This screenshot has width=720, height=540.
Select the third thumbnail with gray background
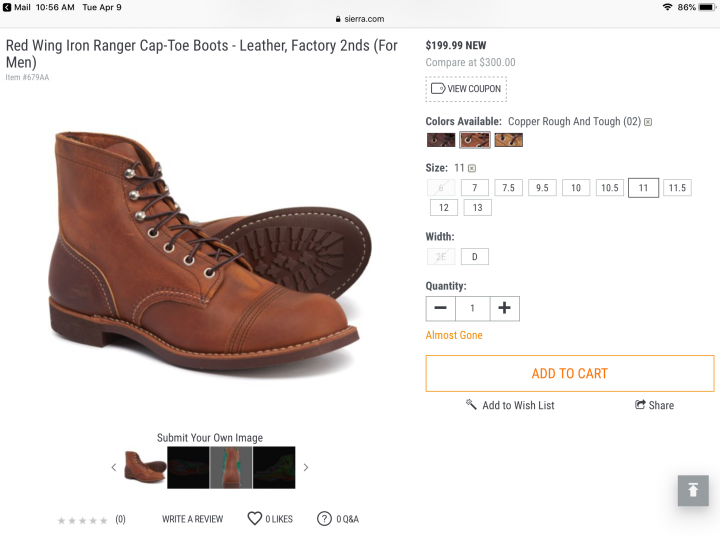click(x=231, y=467)
